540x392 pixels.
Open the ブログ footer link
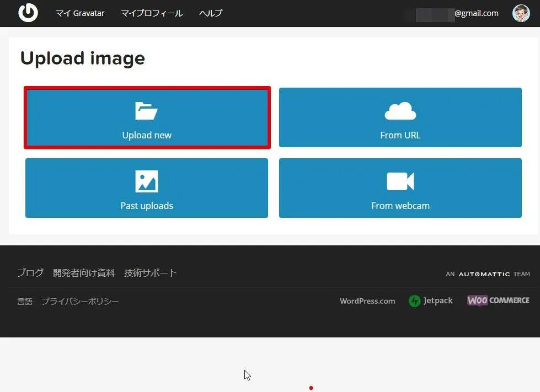click(30, 273)
